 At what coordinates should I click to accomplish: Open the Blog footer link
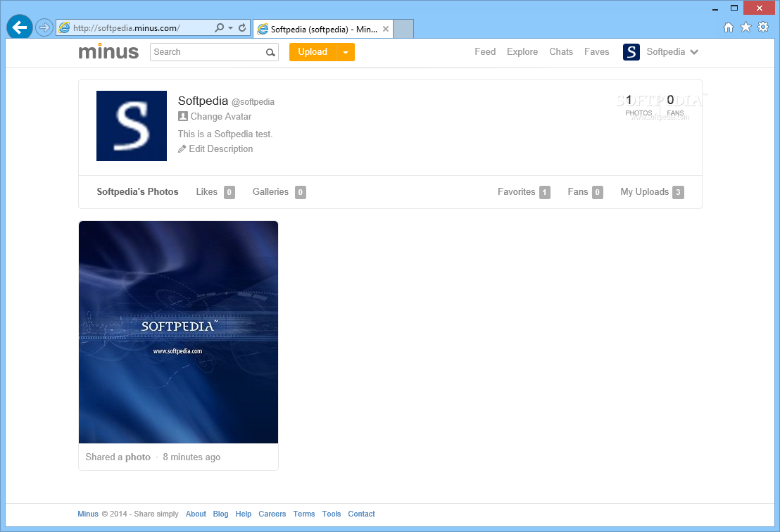point(220,514)
